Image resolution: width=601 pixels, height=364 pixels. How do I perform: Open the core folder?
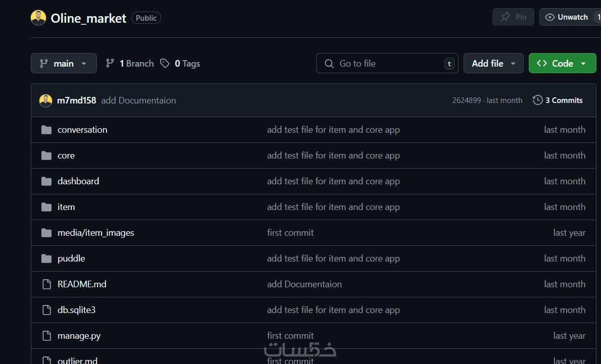[x=66, y=155]
